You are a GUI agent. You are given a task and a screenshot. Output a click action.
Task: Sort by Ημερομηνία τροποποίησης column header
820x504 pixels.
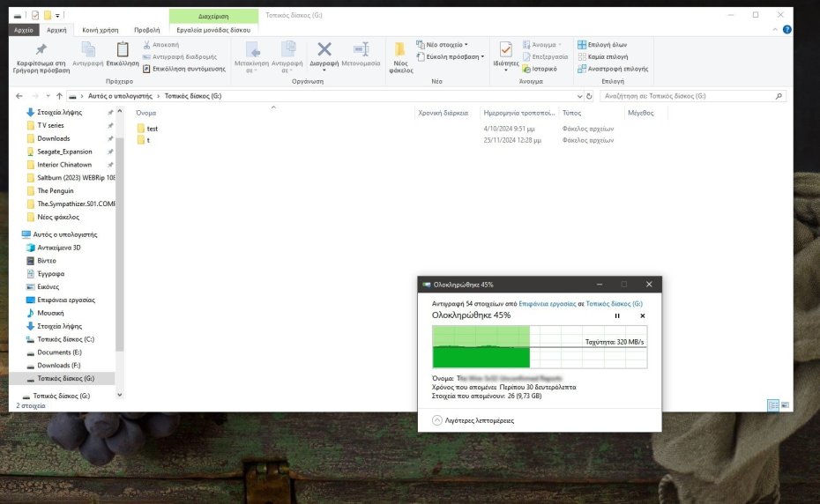(x=518, y=113)
